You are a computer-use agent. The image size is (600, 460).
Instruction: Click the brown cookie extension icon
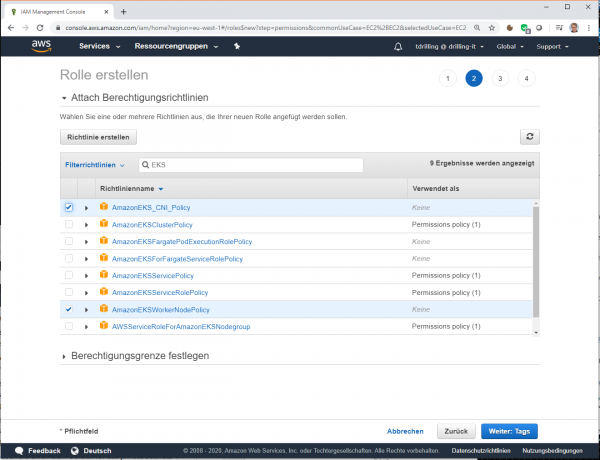point(510,28)
